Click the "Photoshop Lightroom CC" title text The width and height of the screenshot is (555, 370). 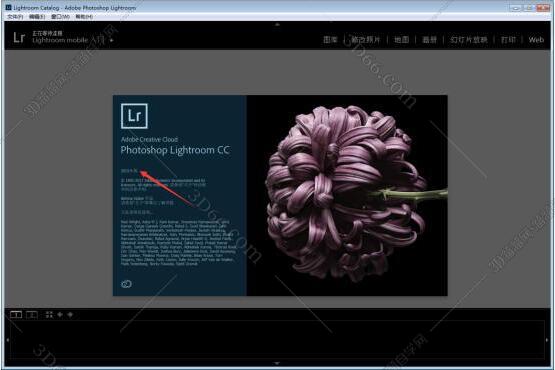pos(175,150)
